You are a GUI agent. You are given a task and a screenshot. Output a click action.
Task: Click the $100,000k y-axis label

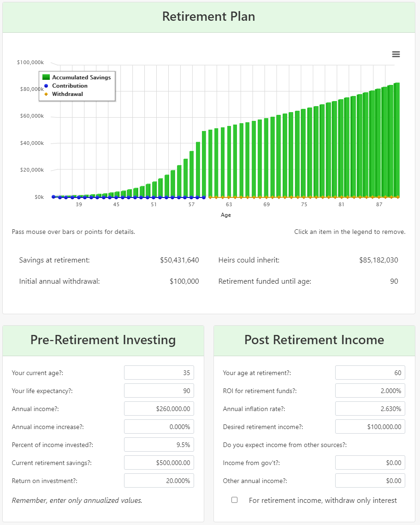[30, 62]
